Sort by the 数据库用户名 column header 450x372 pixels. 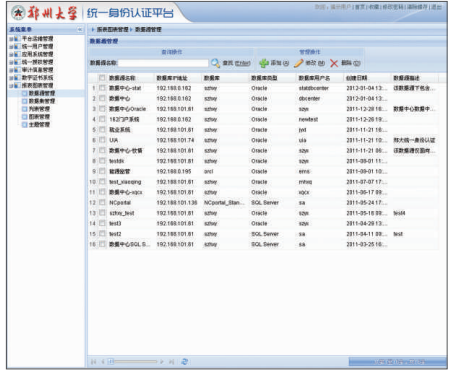pyautogui.click(x=314, y=78)
